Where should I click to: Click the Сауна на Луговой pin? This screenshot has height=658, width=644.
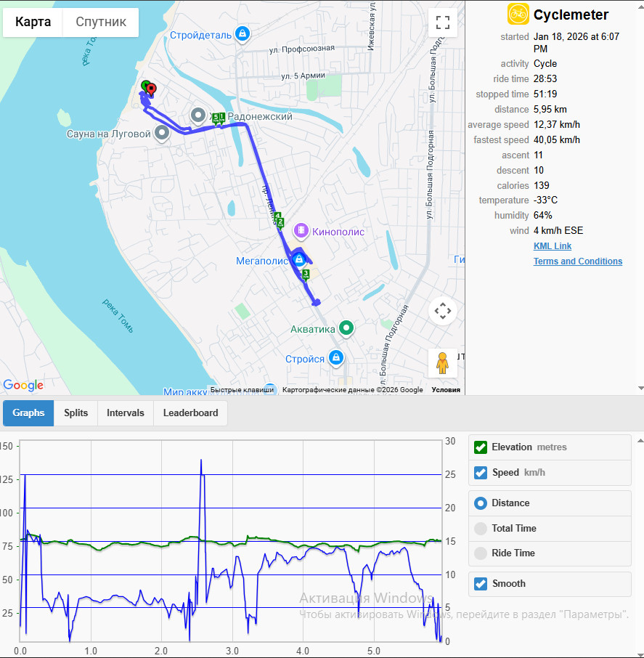pos(161,133)
